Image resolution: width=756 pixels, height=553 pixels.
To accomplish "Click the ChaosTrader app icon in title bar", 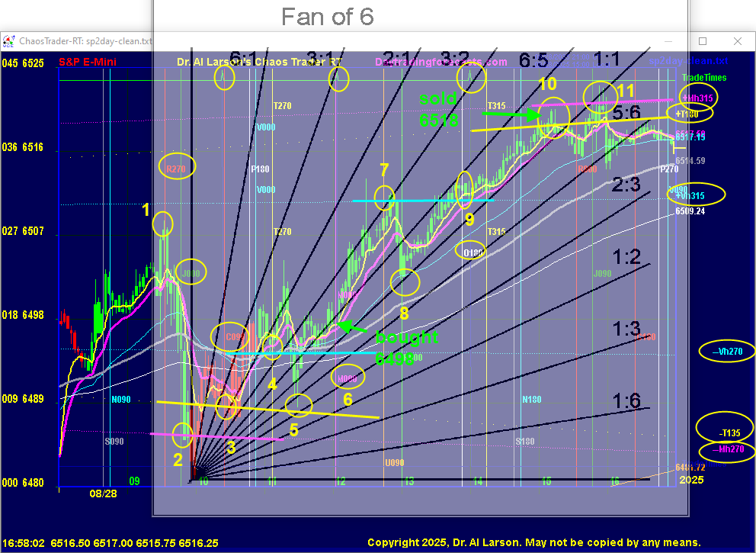I will pos(8,41).
